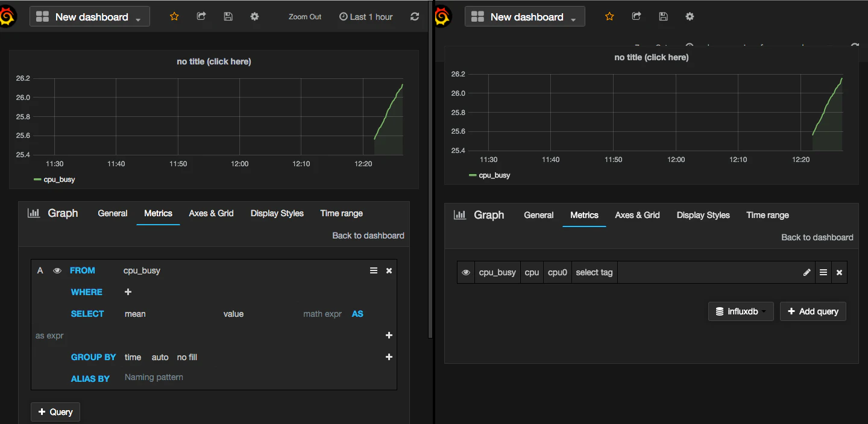
Task: Open Display Styles tab in right panel
Action: pyautogui.click(x=703, y=215)
